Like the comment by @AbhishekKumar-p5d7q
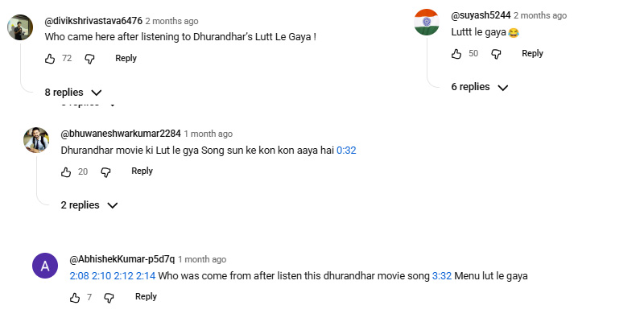This screenshot has width=644, height=322. (75, 297)
